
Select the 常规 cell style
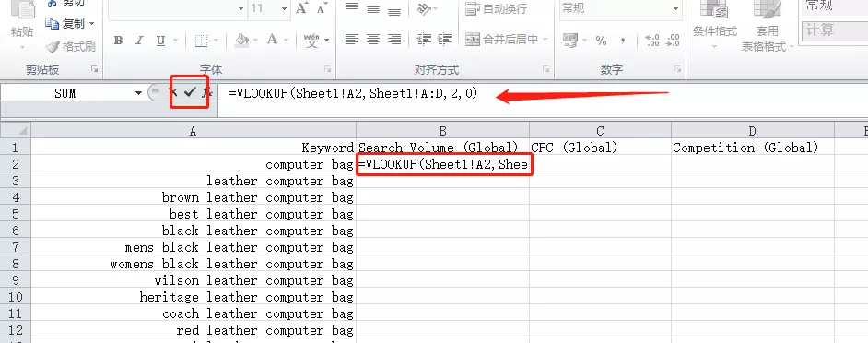(x=835, y=7)
